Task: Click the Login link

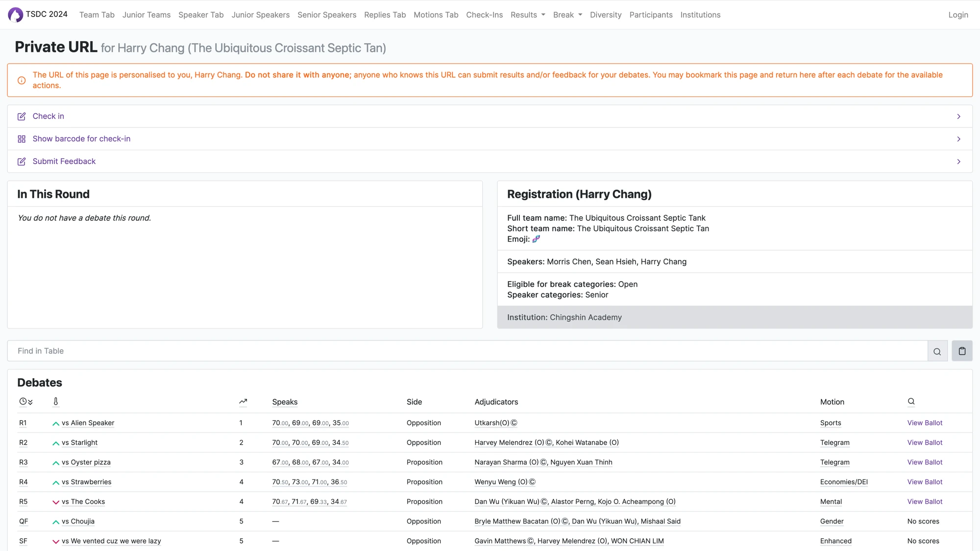Action: coord(958,15)
